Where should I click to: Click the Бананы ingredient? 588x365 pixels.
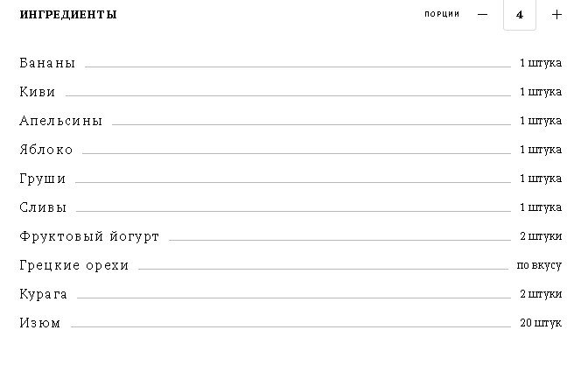pyautogui.click(x=47, y=63)
